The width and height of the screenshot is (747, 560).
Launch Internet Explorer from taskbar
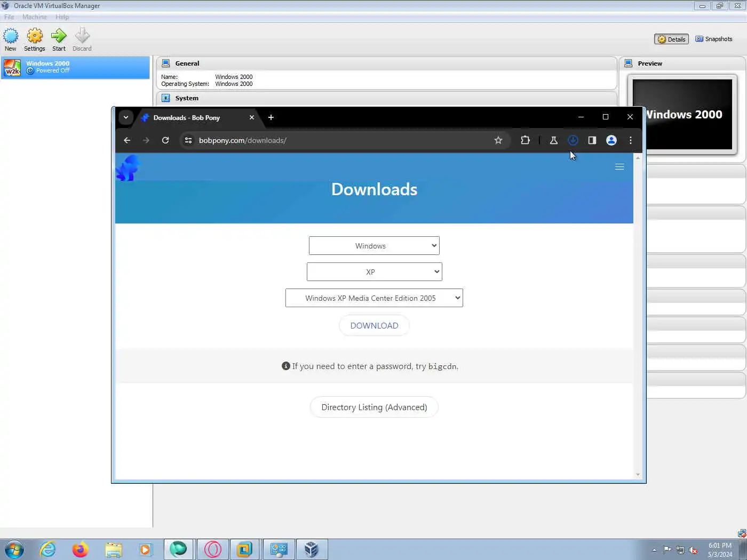pyautogui.click(x=47, y=549)
